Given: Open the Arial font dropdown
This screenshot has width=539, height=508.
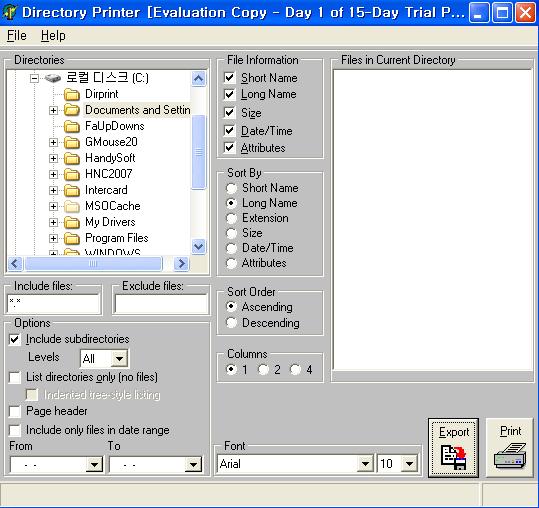Looking at the screenshot, I should 365,464.
